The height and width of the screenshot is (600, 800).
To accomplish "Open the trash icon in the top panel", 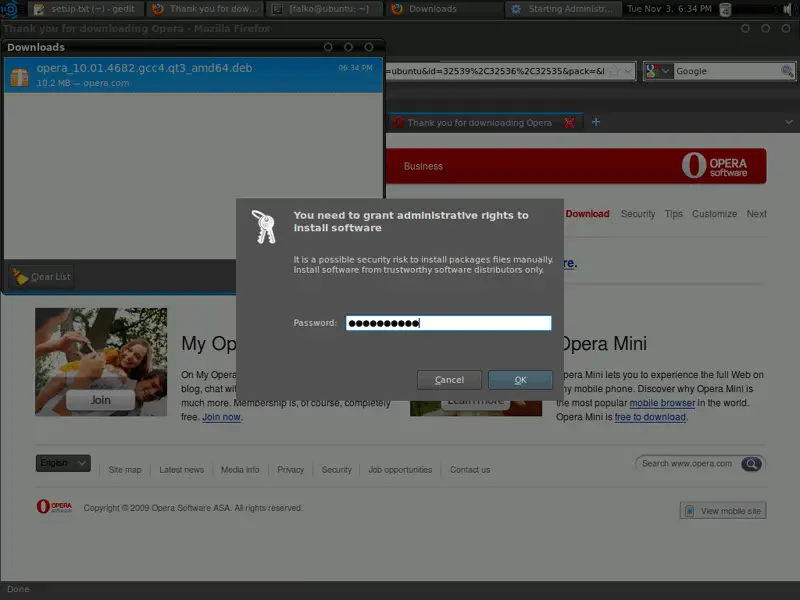I will click(725, 9).
